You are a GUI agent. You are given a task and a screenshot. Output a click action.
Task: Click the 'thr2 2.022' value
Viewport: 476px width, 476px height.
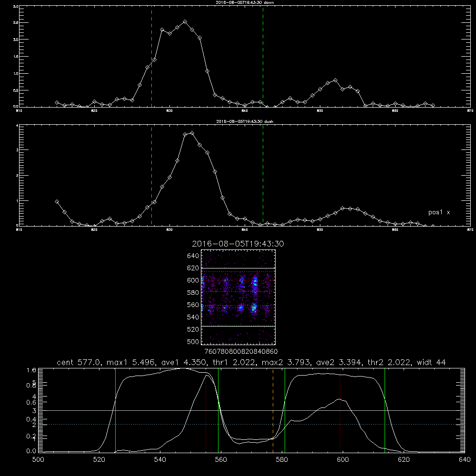tap(389, 362)
